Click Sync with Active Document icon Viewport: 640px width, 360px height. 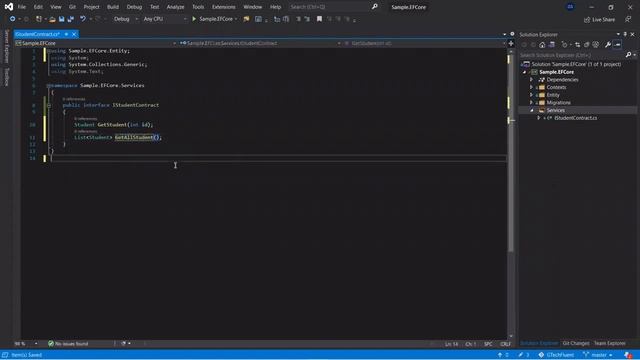click(577, 44)
